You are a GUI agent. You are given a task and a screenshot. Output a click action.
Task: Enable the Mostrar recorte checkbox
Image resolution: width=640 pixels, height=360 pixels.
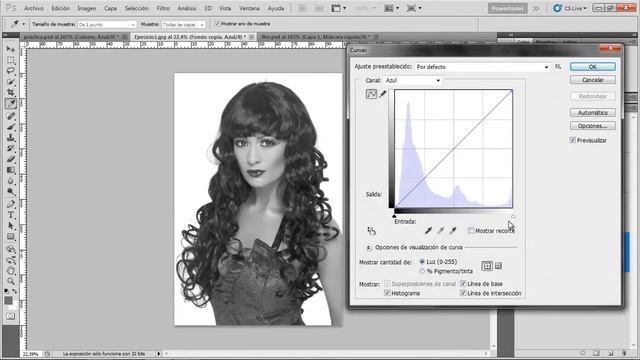pos(471,231)
